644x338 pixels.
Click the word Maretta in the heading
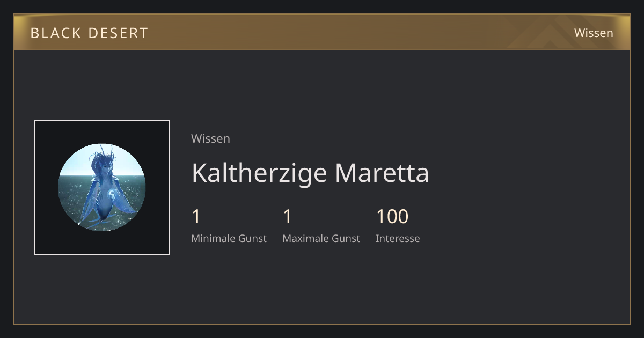382,173
